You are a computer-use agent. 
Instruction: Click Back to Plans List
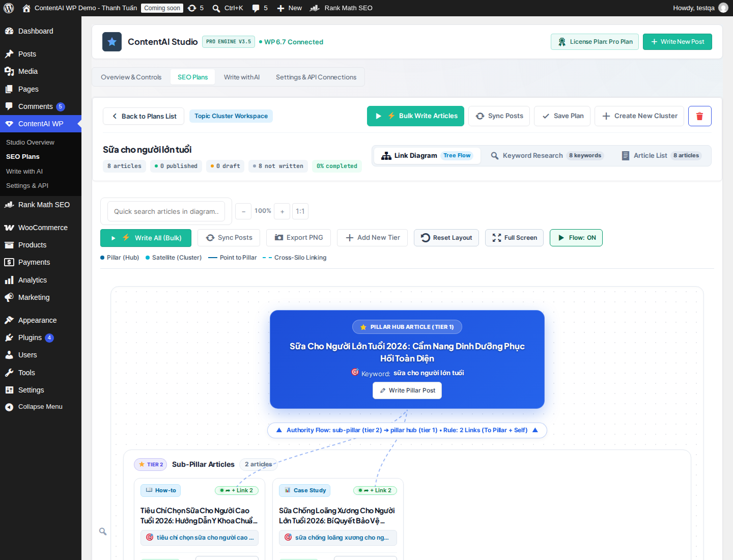tap(144, 116)
